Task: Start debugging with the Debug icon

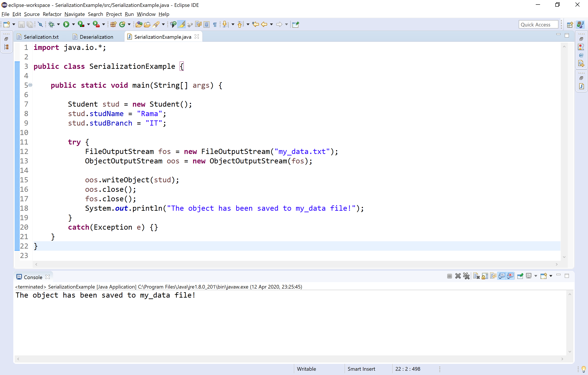Action: [x=52, y=25]
